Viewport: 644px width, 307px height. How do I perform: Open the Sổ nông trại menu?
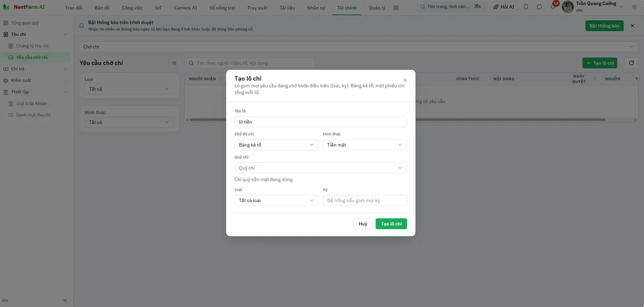click(x=222, y=8)
